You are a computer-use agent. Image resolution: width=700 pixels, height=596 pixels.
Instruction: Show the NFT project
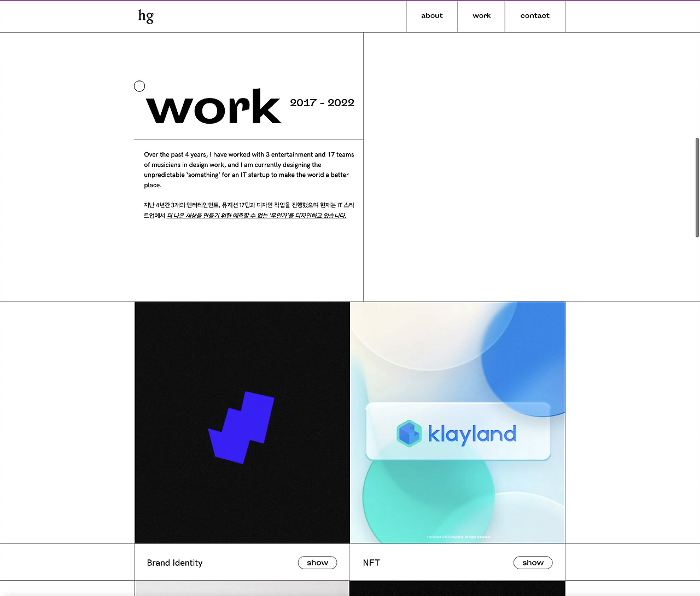533,563
